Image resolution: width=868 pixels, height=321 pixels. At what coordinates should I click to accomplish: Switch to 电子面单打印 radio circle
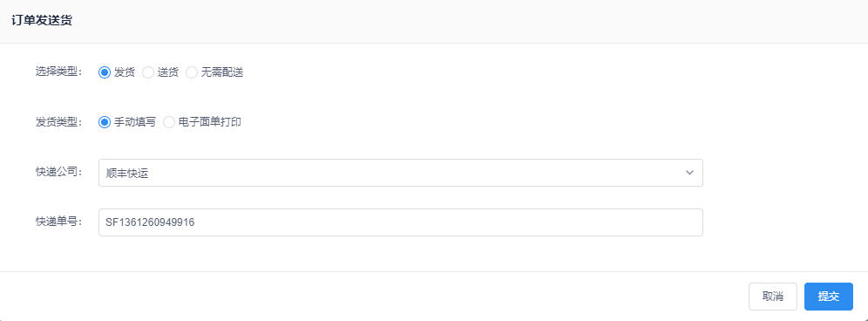tap(169, 122)
